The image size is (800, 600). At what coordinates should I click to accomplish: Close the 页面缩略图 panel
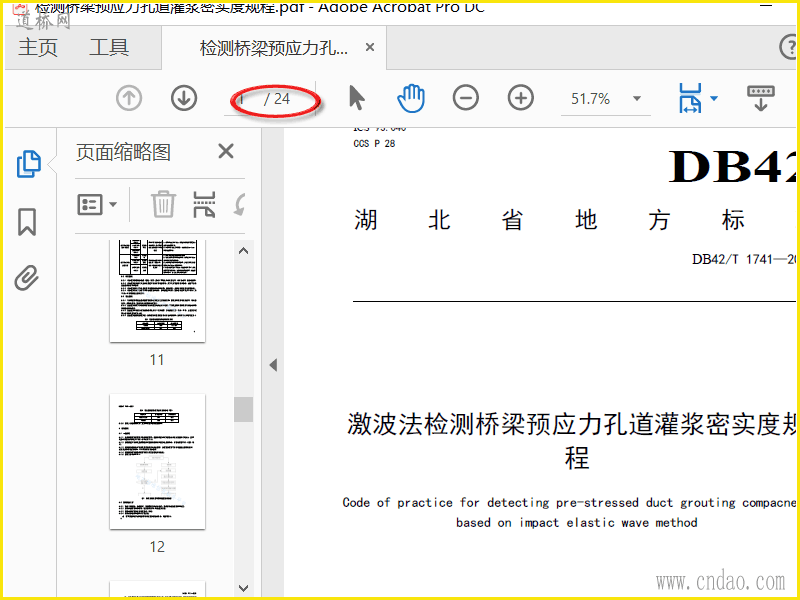pos(226,152)
